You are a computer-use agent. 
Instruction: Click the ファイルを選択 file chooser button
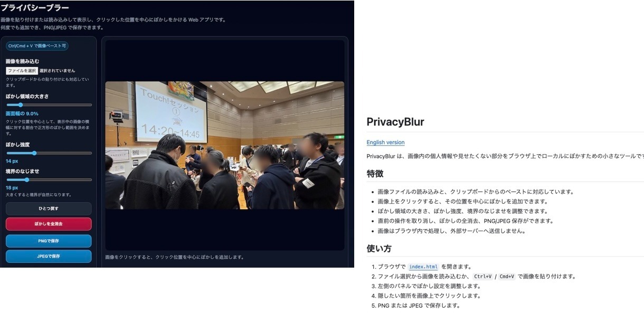22,71
